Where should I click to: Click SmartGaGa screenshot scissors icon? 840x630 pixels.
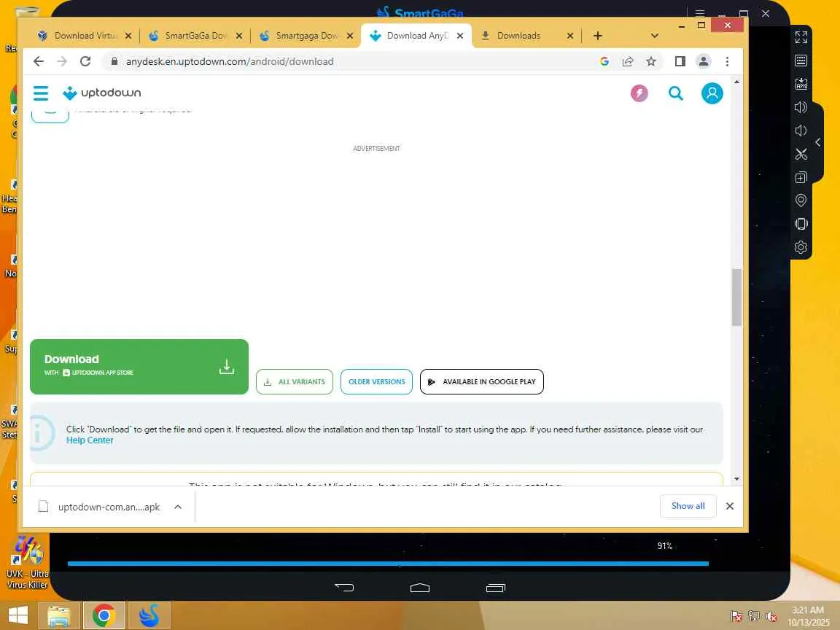click(x=801, y=155)
